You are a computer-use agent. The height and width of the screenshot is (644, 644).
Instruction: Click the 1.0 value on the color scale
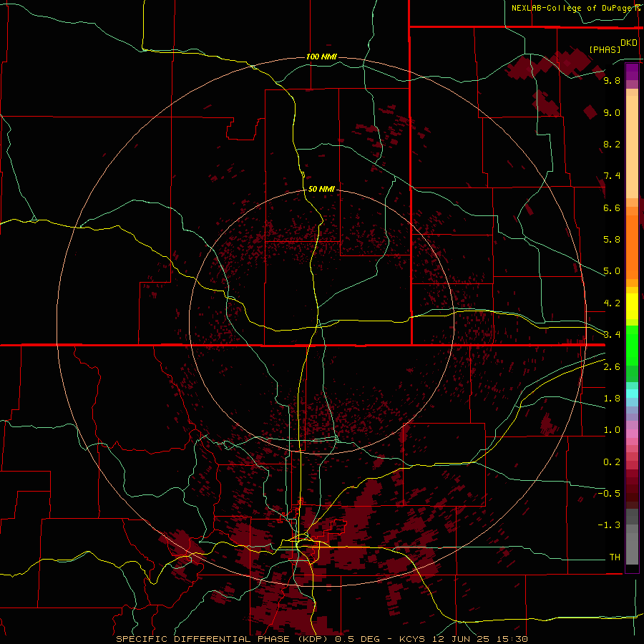click(612, 430)
